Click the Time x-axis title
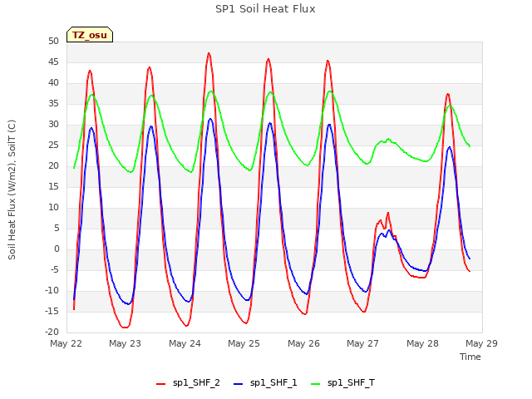Screen dimensions: 532x399 (x=470, y=357)
